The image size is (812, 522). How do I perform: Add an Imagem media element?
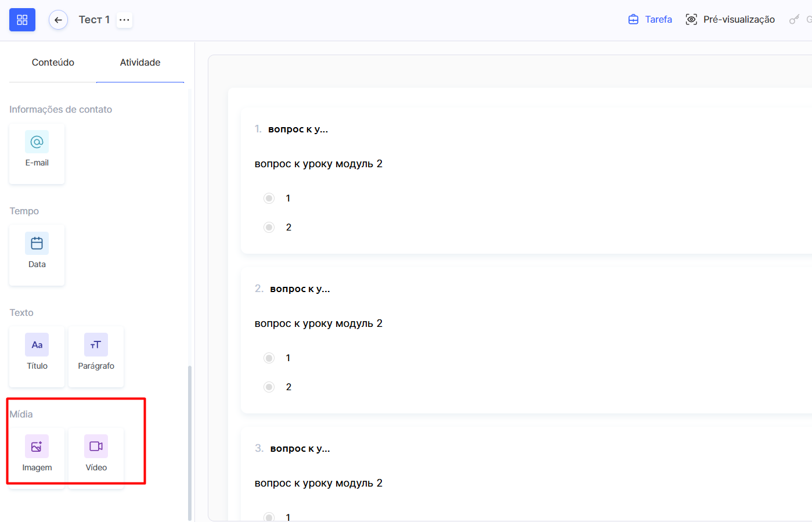(x=37, y=457)
